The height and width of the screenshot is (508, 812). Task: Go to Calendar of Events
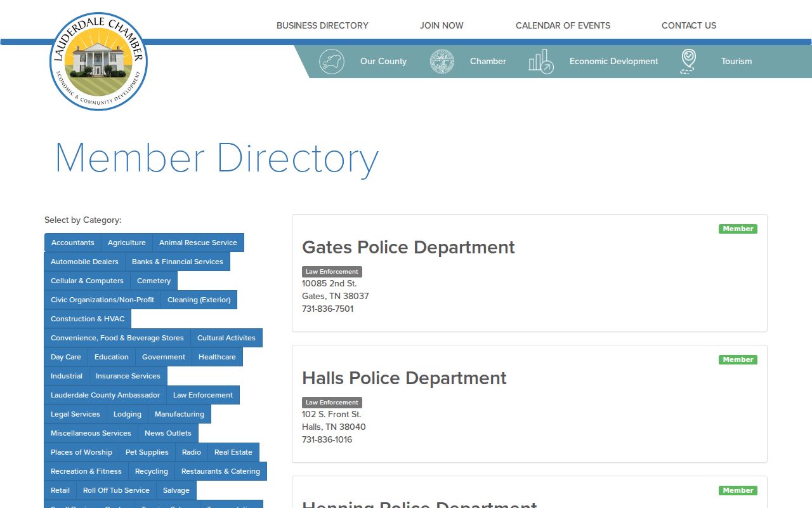click(563, 25)
